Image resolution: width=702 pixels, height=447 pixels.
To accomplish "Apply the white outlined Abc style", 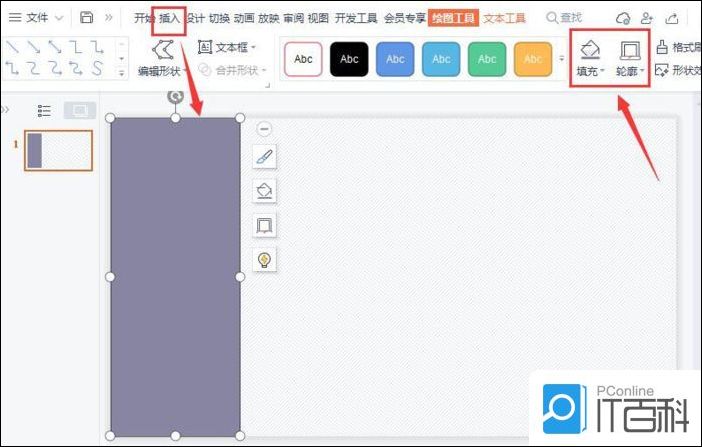I will [303, 59].
